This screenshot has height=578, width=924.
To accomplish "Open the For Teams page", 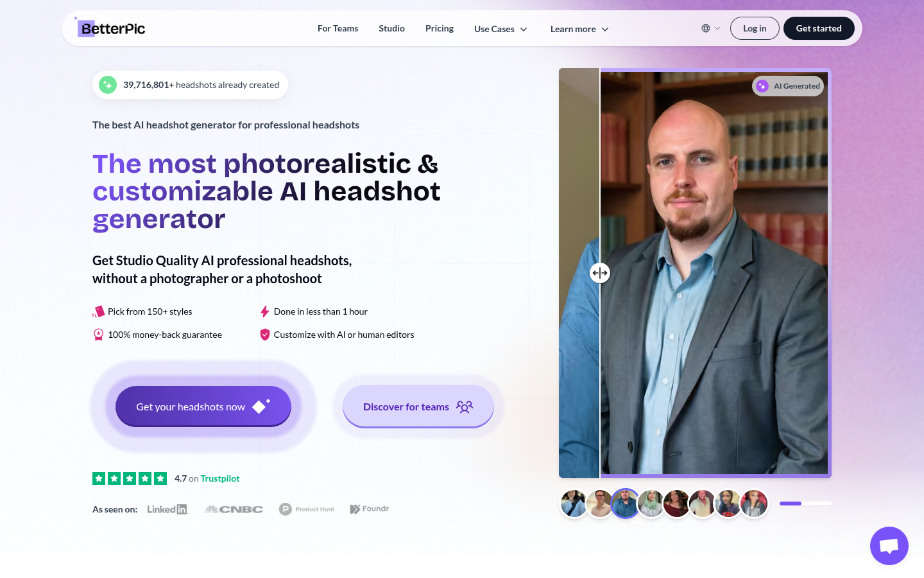I will pyautogui.click(x=338, y=28).
